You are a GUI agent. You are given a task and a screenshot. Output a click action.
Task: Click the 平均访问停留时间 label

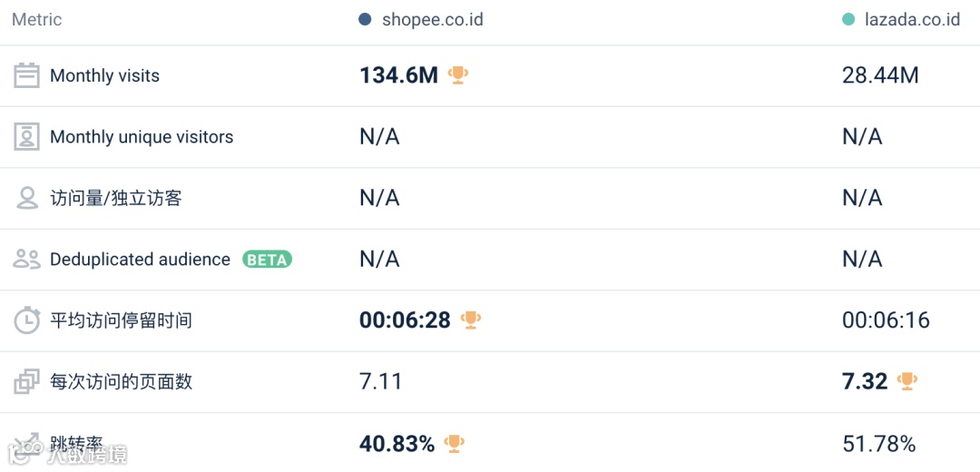tap(121, 320)
